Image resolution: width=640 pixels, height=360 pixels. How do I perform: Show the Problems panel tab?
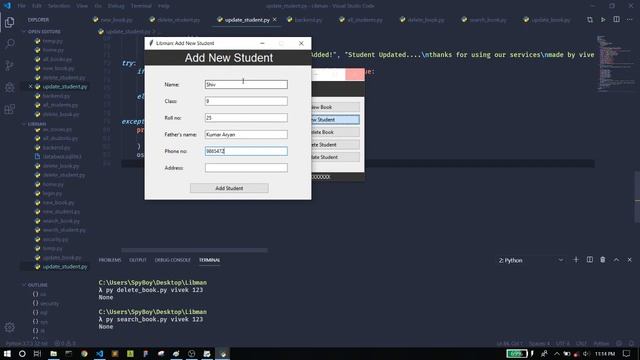pyautogui.click(x=110, y=260)
